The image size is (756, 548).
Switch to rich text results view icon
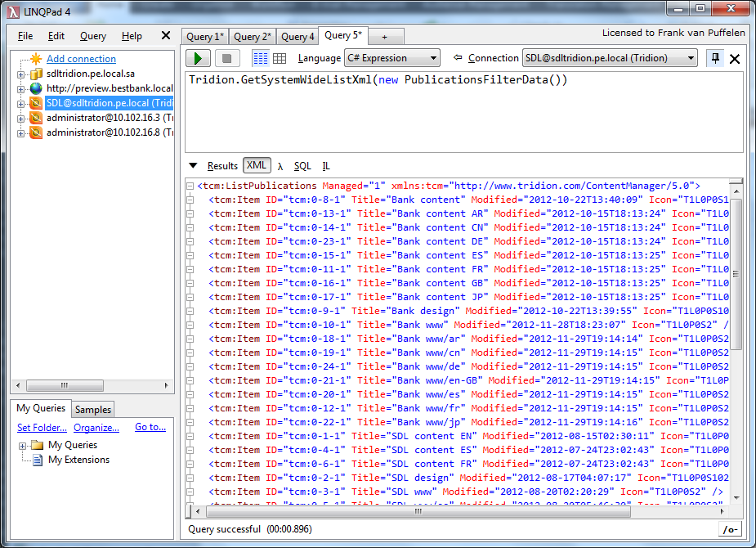pyautogui.click(x=260, y=58)
